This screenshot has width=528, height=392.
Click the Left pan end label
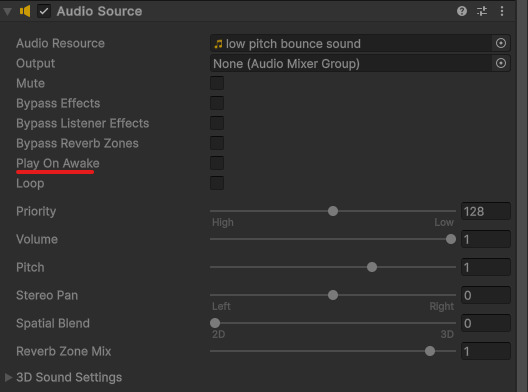[x=221, y=306]
